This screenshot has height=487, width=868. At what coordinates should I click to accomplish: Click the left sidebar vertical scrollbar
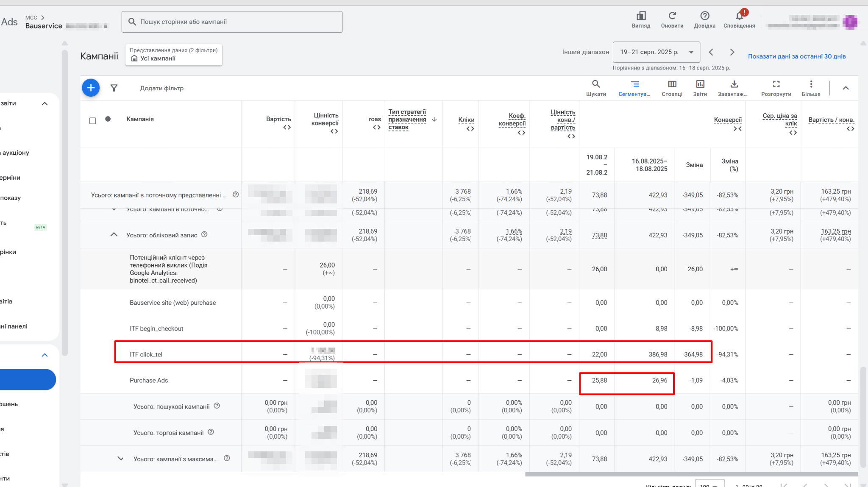[64, 203]
